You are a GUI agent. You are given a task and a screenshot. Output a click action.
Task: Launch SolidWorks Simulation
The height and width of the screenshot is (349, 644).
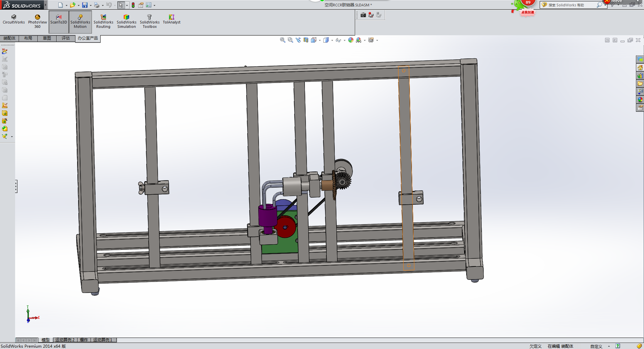(126, 21)
